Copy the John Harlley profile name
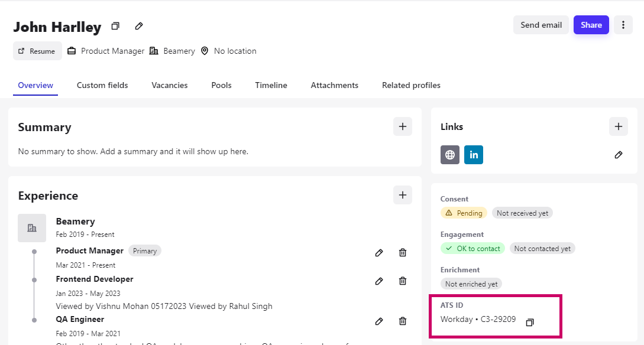 (115, 26)
